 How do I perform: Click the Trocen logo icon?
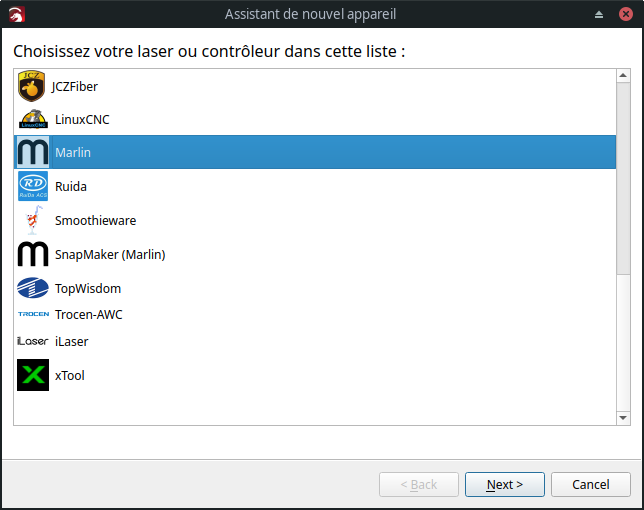[33, 314]
